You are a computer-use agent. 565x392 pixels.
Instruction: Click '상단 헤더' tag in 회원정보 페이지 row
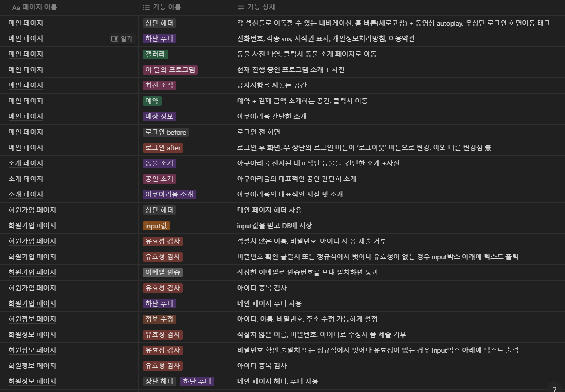(159, 382)
